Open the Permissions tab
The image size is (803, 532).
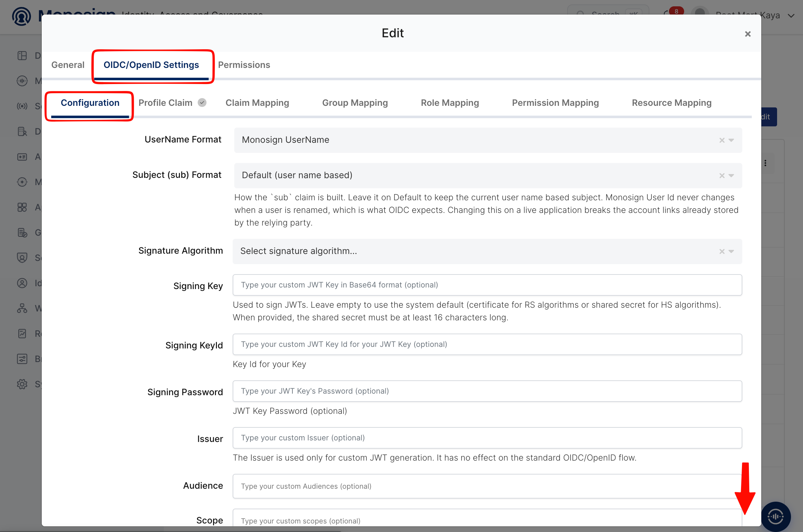pos(244,65)
